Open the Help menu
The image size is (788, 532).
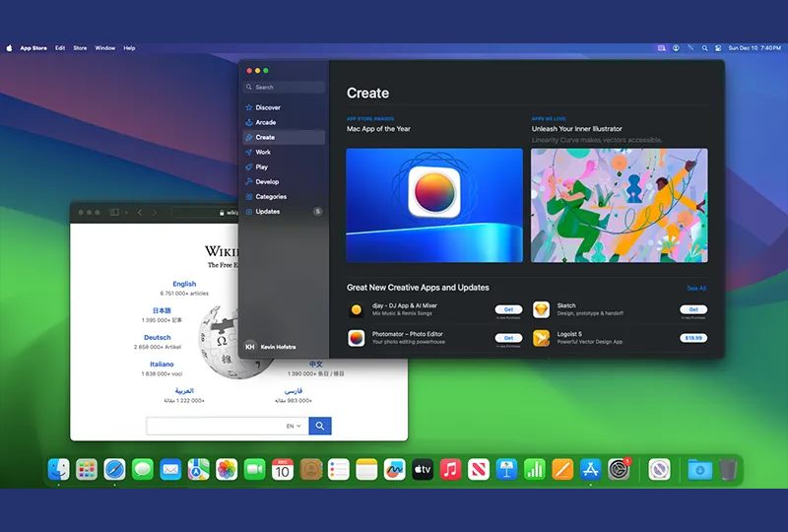tap(129, 48)
